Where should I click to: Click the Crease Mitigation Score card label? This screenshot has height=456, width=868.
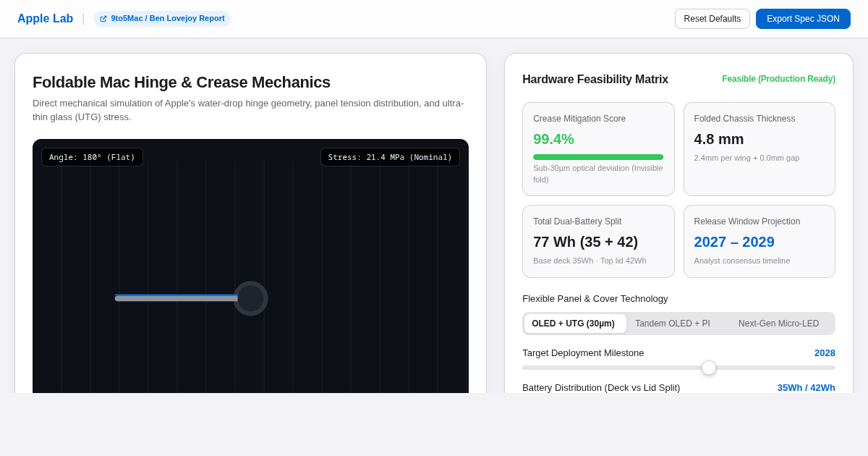coord(579,119)
